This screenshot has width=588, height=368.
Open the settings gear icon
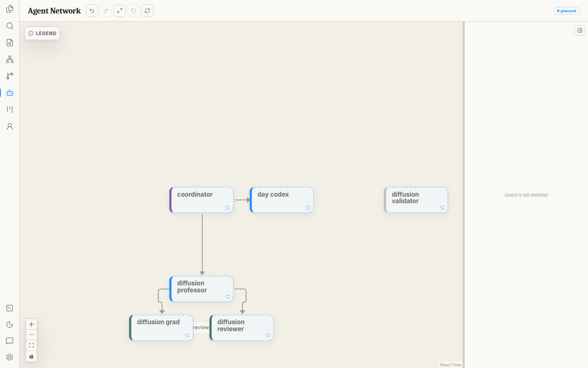click(10, 357)
